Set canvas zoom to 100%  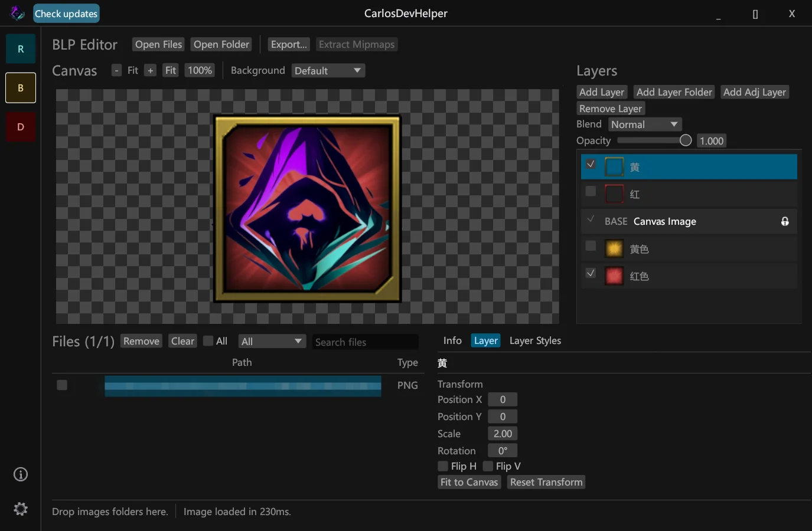click(x=200, y=71)
